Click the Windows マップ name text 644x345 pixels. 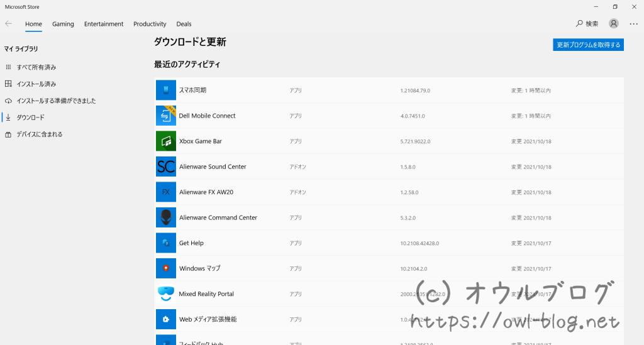coord(199,268)
